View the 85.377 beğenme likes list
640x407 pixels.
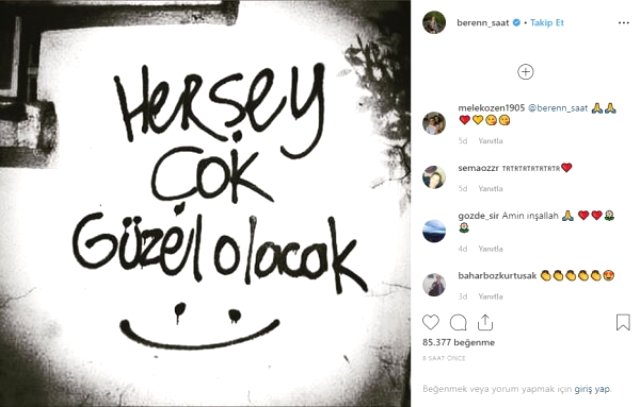point(458,342)
